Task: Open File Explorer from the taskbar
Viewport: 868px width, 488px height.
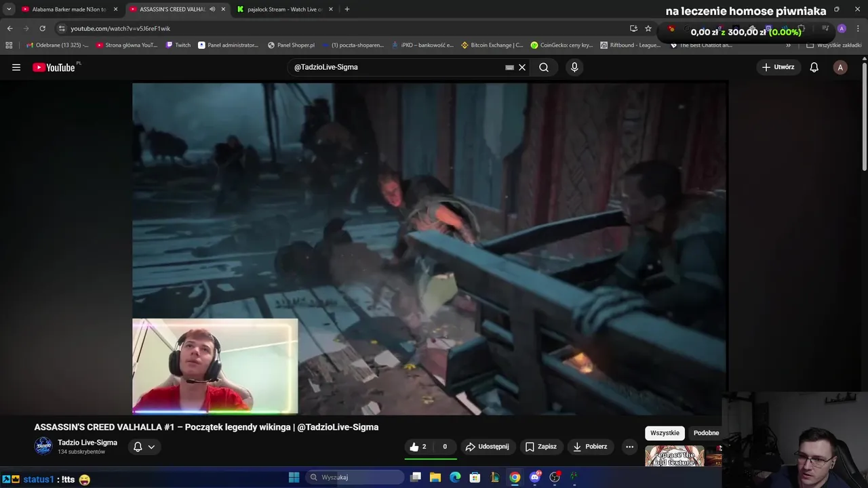Action: [435, 477]
